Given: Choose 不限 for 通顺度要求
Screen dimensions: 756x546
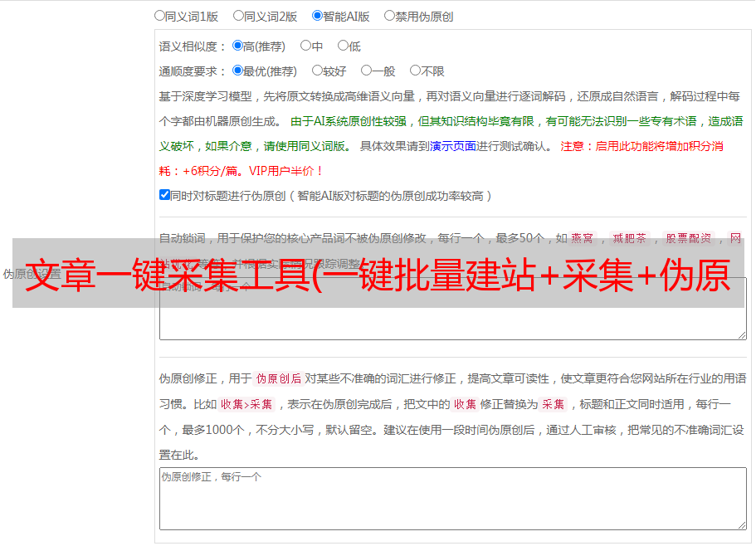Looking at the screenshot, I should [415, 71].
